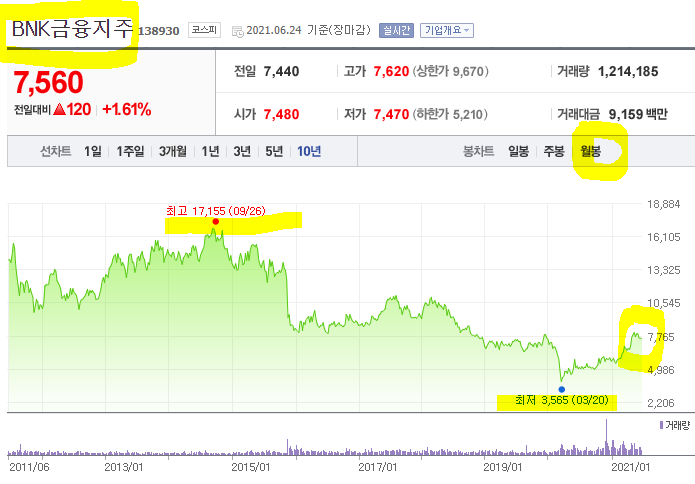Screen dimensions: 695x484
Task: Click the 2015/01 axis label
Action: (250, 467)
